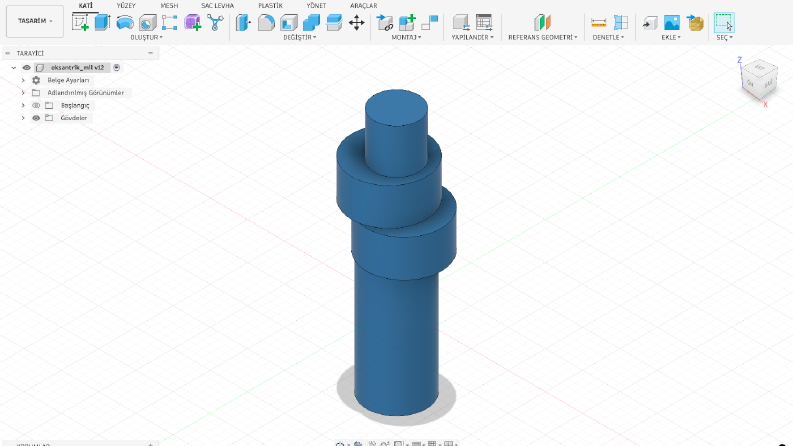Open the purple Create Form icon
This screenshot has width=793, height=446.
[193, 22]
